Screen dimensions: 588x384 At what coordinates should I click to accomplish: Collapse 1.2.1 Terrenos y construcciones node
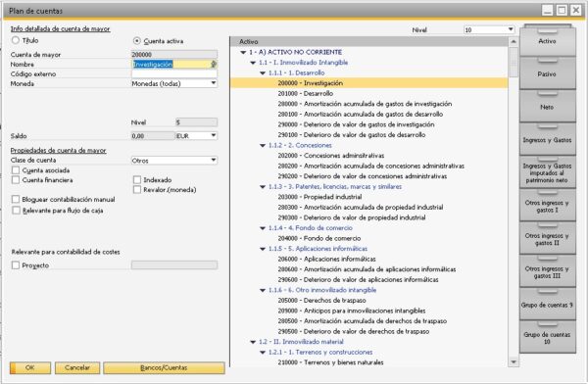click(263, 353)
